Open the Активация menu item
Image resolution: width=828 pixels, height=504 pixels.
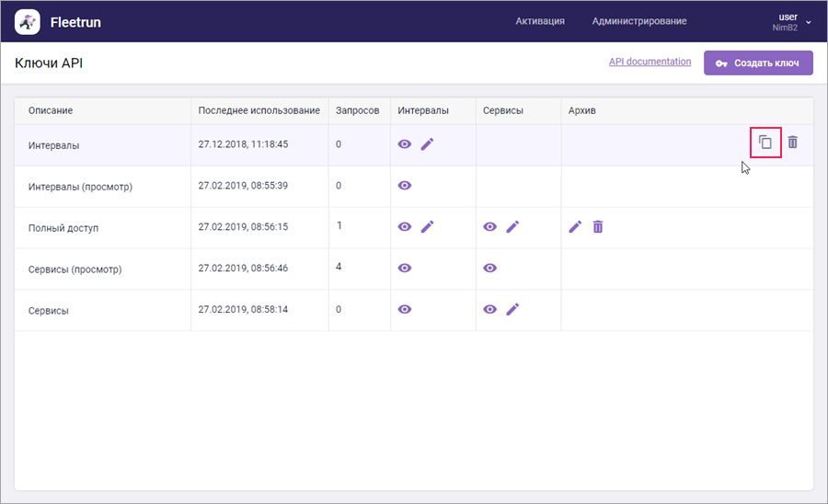540,21
